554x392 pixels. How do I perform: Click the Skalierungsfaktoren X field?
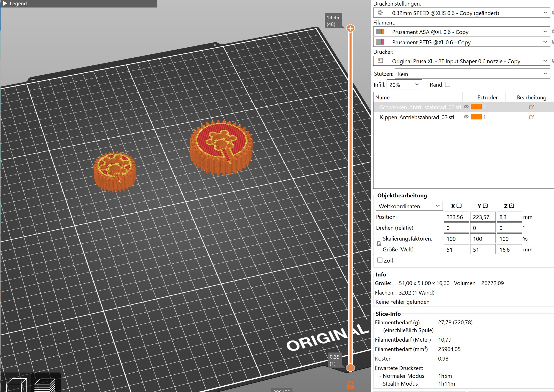click(456, 239)
